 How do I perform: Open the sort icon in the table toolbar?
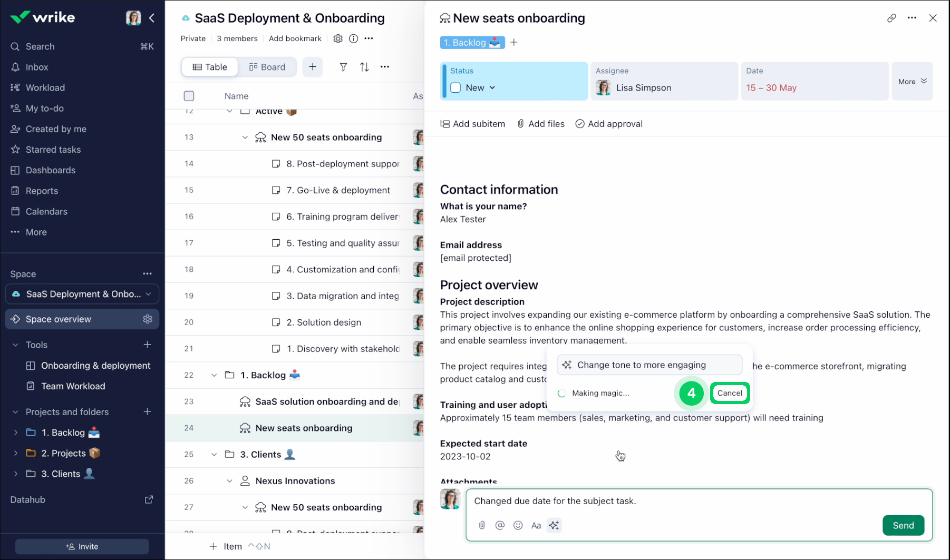[x=364, y=67]
